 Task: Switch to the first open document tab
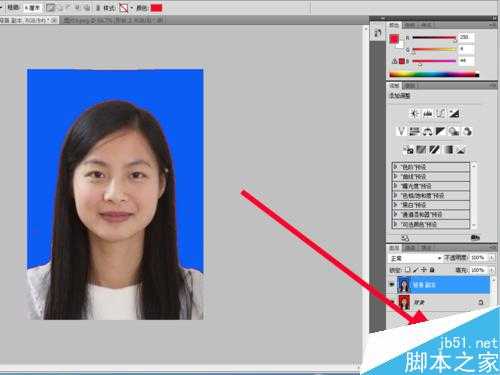[x=29, y=20]
